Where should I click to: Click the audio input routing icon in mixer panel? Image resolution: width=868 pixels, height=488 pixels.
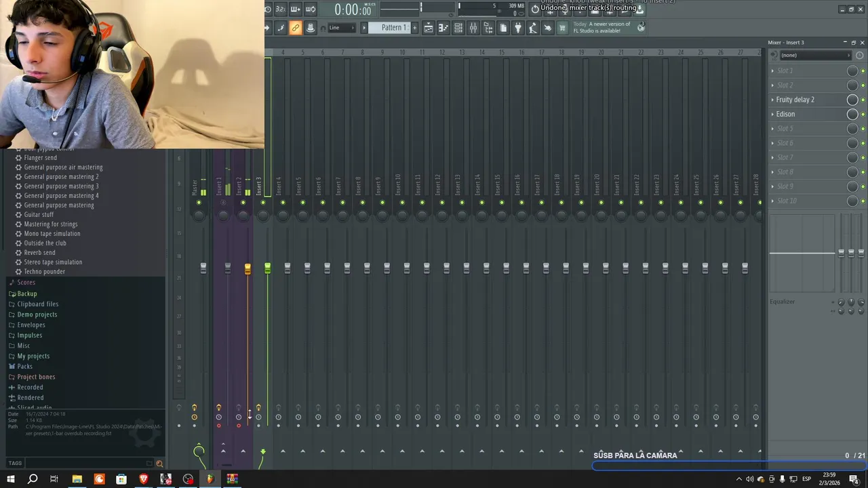pyautogui.click(x=774, y=55)
